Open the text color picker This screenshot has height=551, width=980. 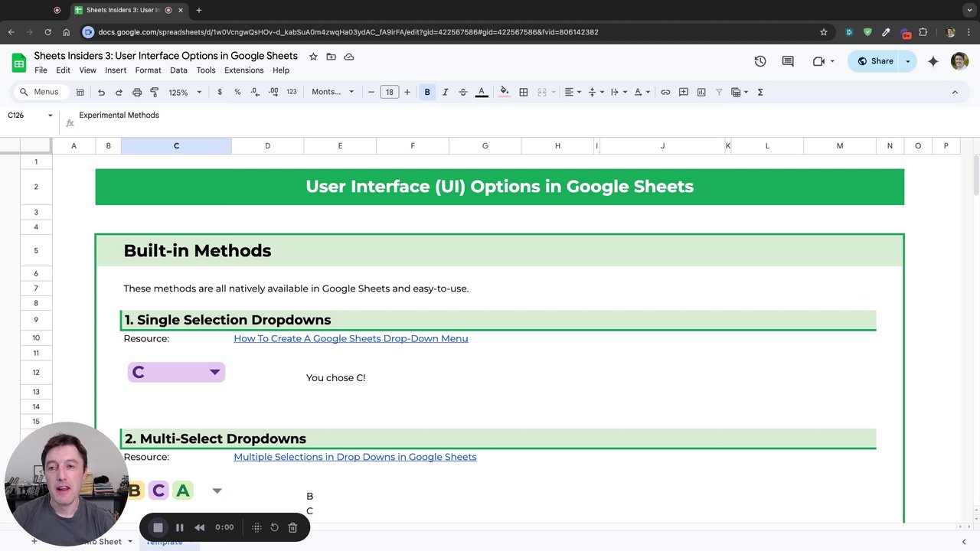point(482,92)
